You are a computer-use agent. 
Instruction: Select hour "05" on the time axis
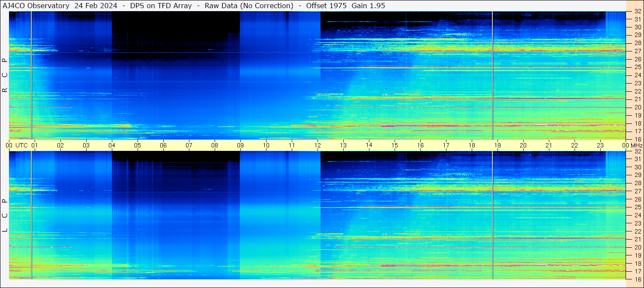(138, 145)
